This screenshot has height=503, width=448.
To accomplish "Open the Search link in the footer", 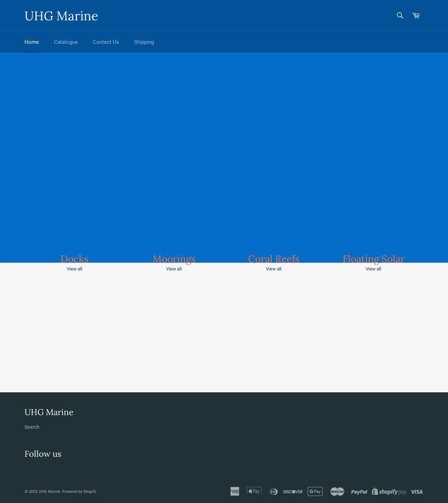I will 32,426.
